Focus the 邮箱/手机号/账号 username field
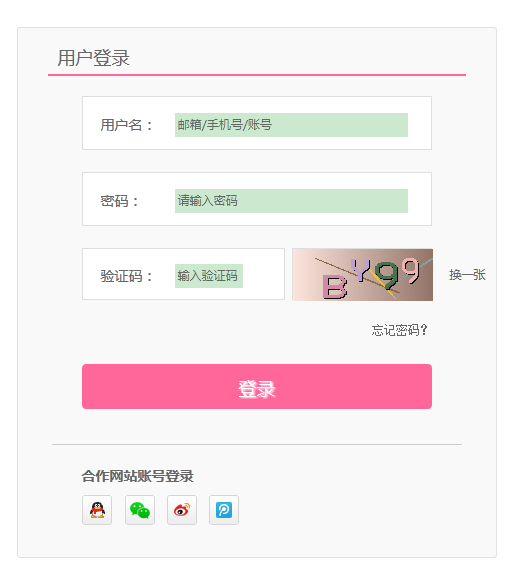This screenshot has width=512, height=565. coord(291,125)
